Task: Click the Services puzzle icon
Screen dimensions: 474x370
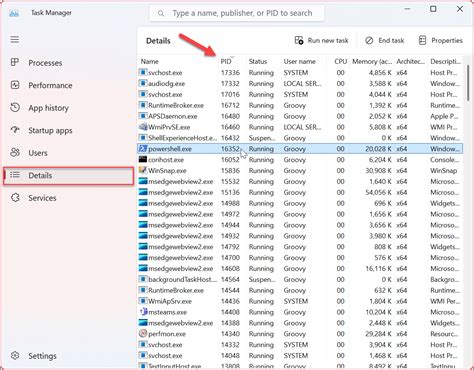Action: [15, 198]
